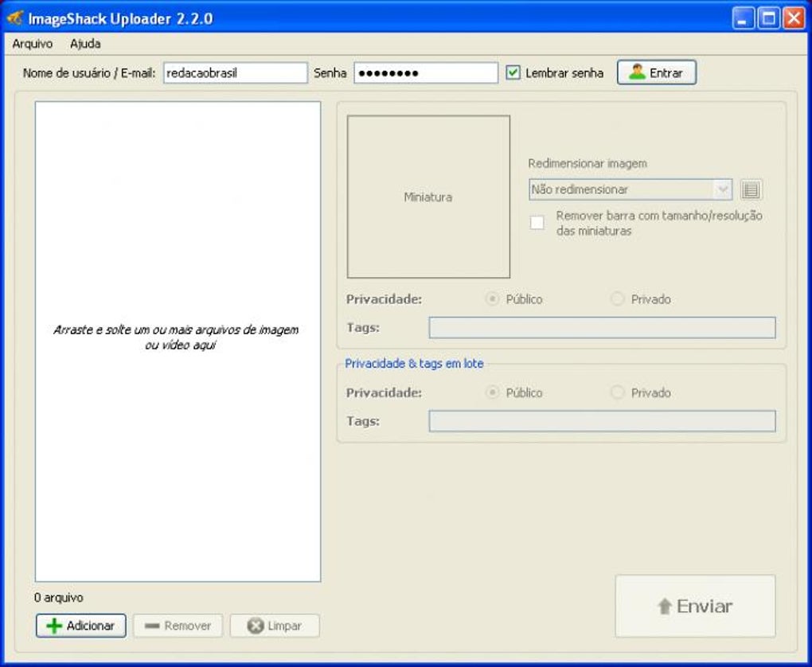
Task: Open the resize presets list icon
Action: tap(751, 189)
